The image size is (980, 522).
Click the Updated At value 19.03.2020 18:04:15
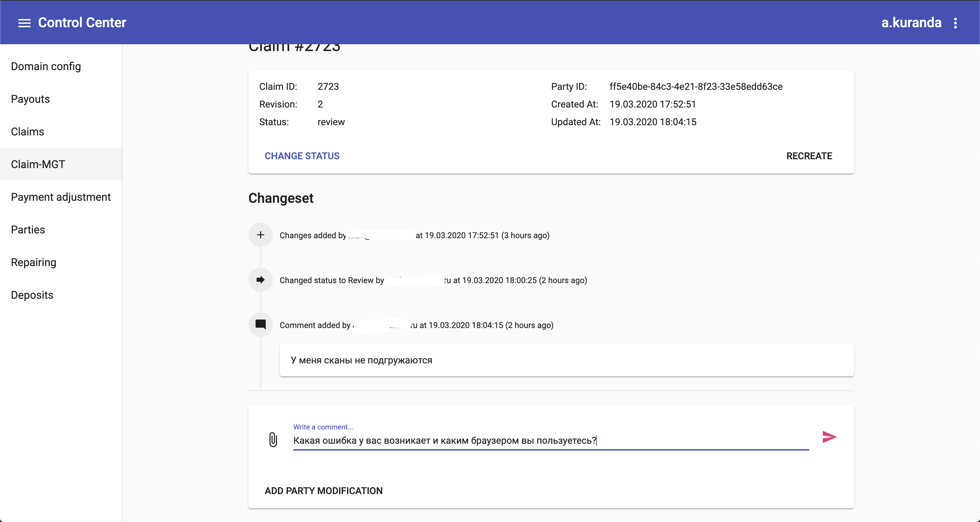click(653, 122)
